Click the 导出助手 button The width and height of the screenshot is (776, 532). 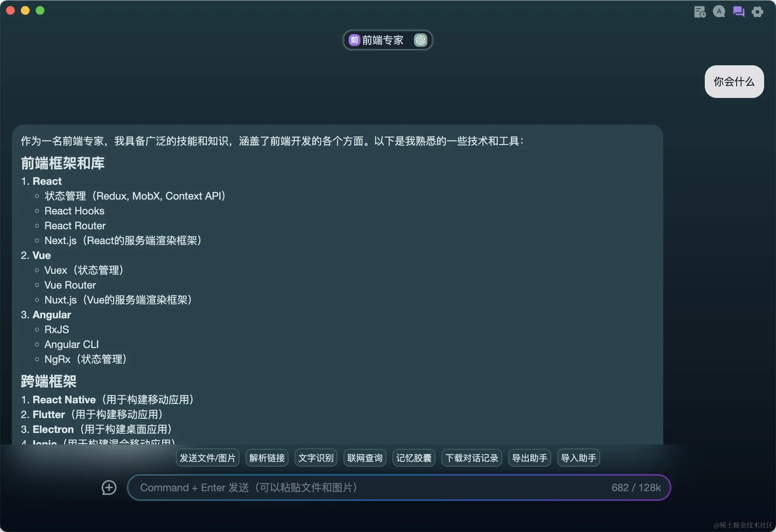(x=529, y=458)
